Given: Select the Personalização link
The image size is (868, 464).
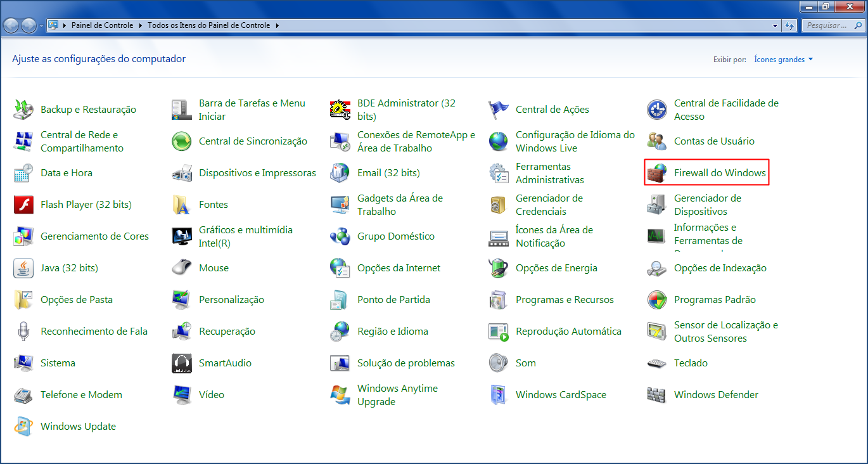Looking at the screenshot, I should (x=231, y=300).
